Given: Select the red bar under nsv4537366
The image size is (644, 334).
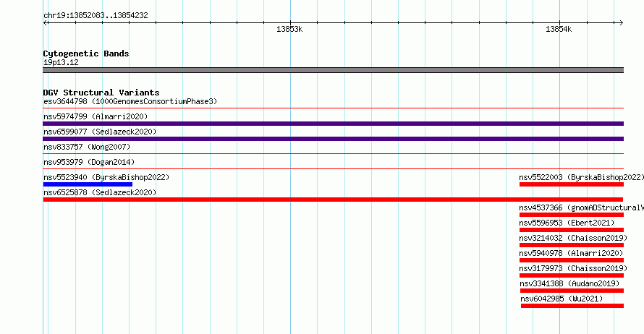Looking at the screenshot, I should tap(572, 215).
